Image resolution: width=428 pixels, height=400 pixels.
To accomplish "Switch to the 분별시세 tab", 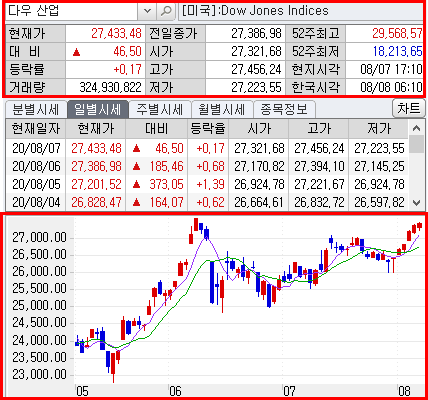I will click(x=36, y=109).
